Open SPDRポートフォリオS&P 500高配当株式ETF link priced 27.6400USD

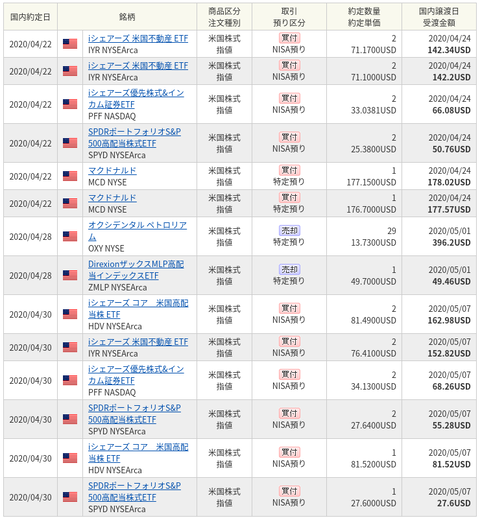[135, 414]
